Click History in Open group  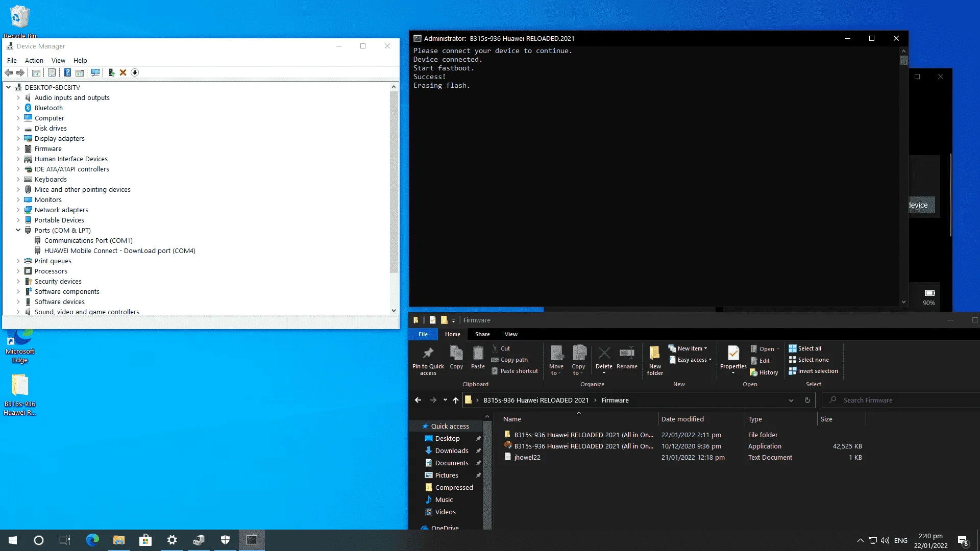click(764, 372)
